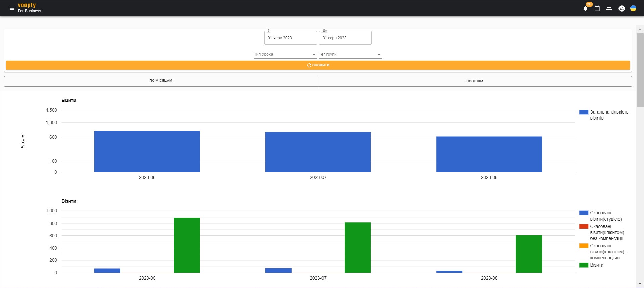Click the end date field 31 серп 2023
Viewport: 644px width, 288px height.
[x=345, y=38]
